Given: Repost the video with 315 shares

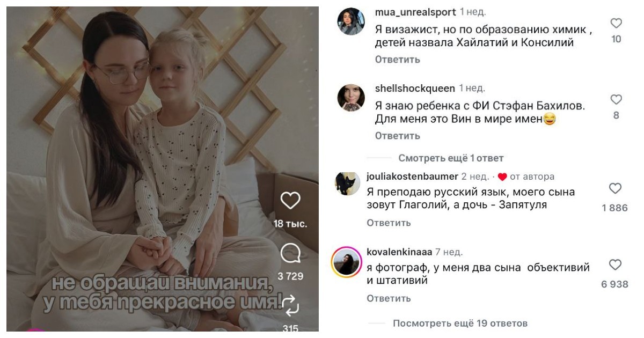Looking at the screenshot, I should [x=290, y=305].
